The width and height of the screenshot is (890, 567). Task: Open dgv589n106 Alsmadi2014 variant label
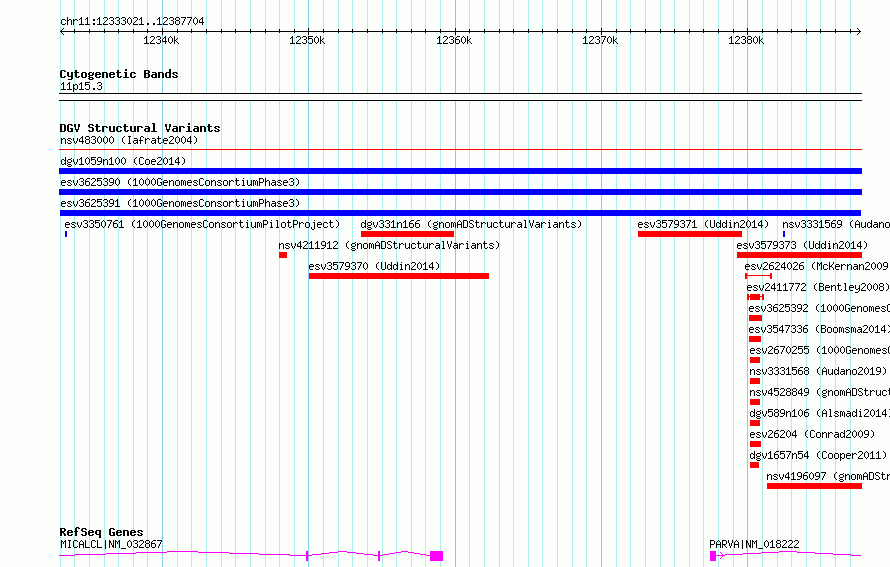coord(820,413)
